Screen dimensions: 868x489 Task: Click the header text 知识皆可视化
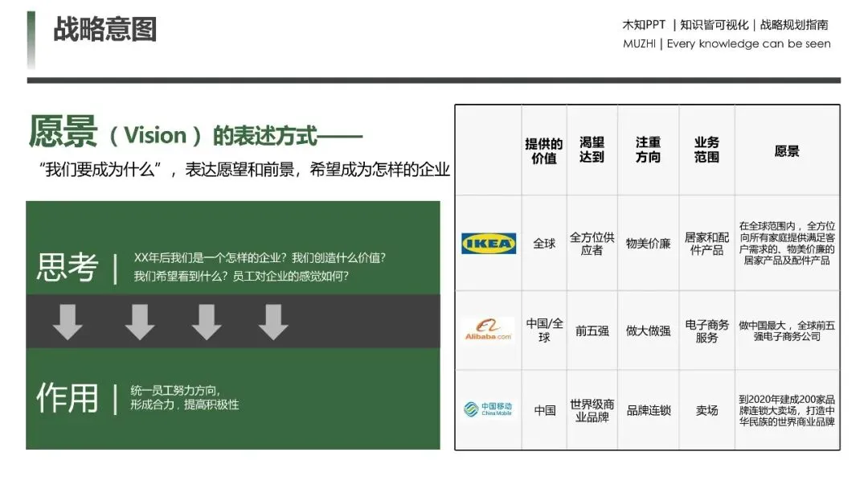coord(714,25)
